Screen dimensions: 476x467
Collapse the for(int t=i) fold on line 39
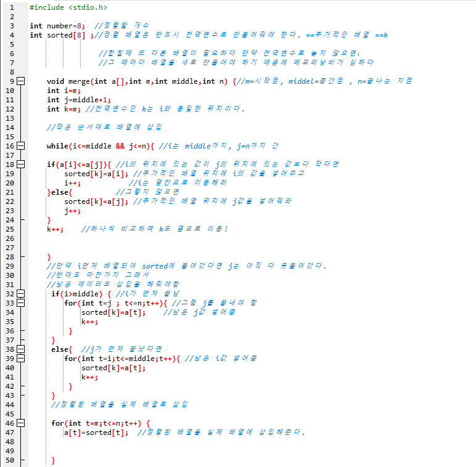tap(20, 359)
